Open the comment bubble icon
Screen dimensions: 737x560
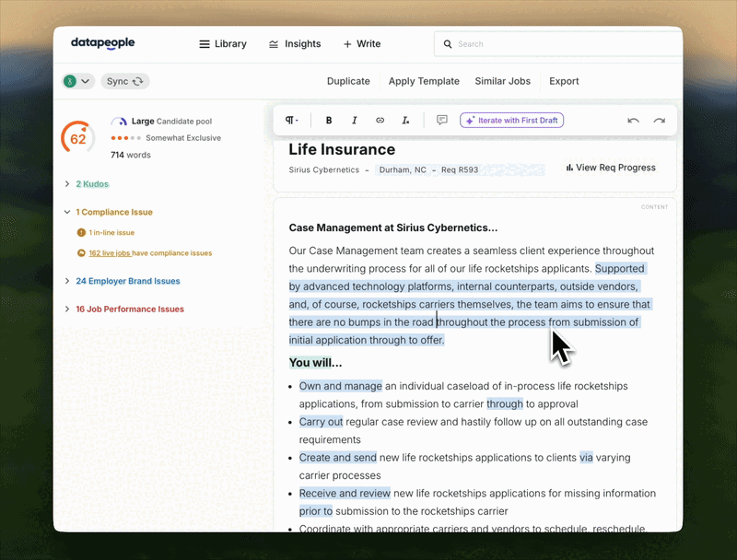click(x=442, y=121)
